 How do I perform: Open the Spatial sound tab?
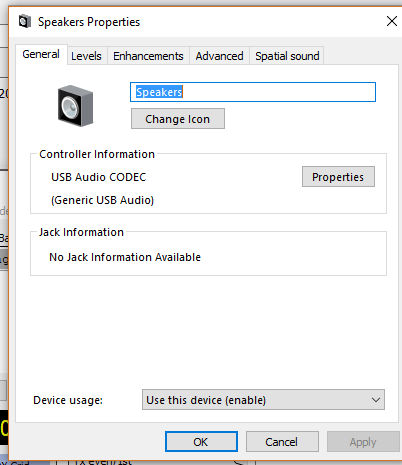point(287,56)
